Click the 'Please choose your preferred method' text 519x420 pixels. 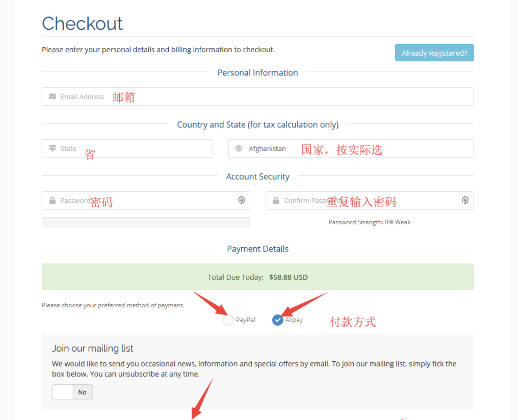pos(113,305)
